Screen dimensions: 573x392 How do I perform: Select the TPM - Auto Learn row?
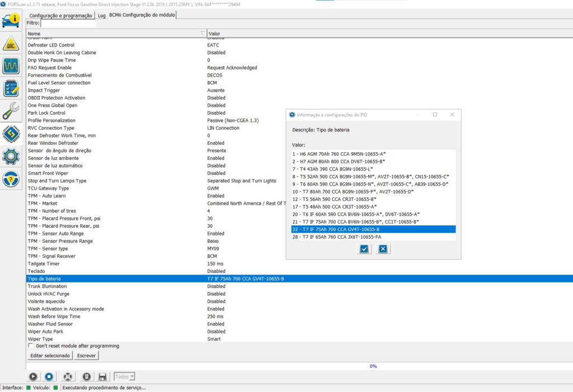pyautogui.click(x=300, y=196)
